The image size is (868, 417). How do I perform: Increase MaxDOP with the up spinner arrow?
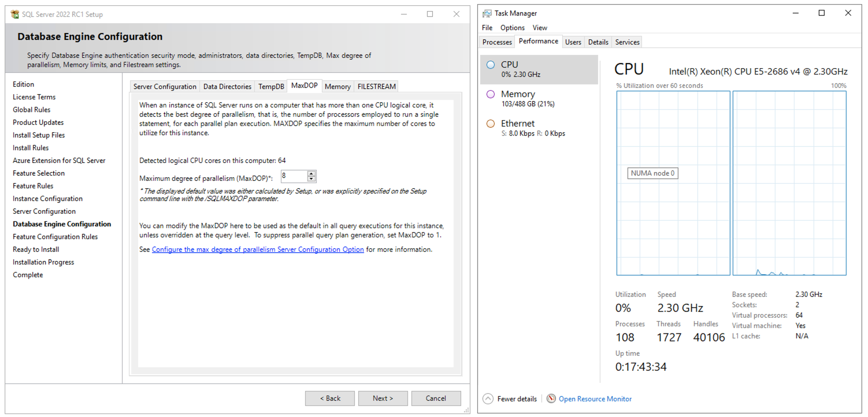pyautogui.click(x=311, y=174)
